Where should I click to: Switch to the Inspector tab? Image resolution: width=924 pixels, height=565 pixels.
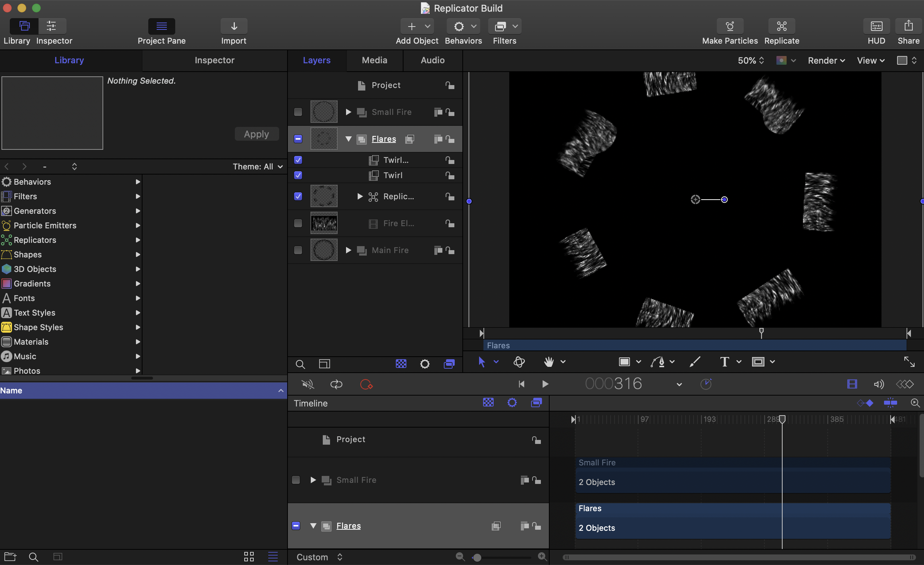214,60
